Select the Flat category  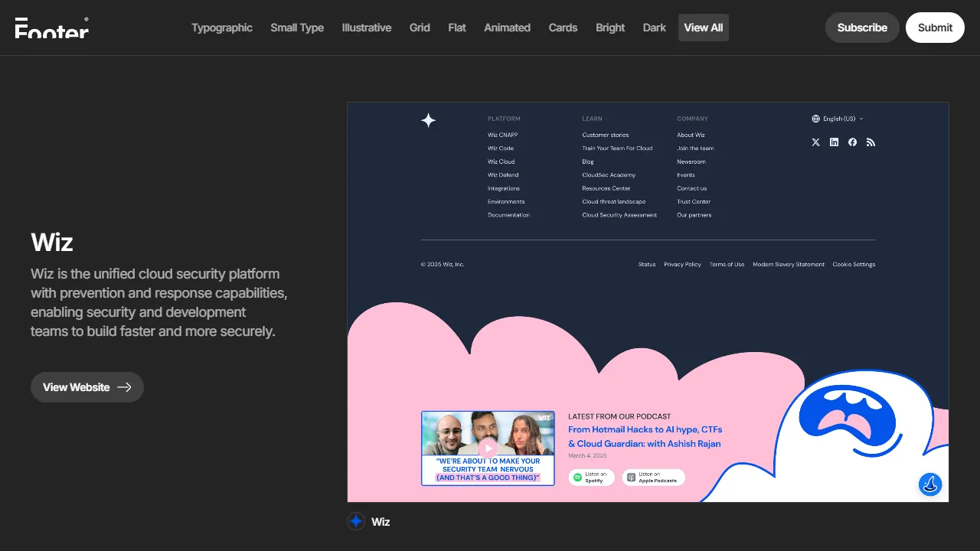(x=457, y=28)
